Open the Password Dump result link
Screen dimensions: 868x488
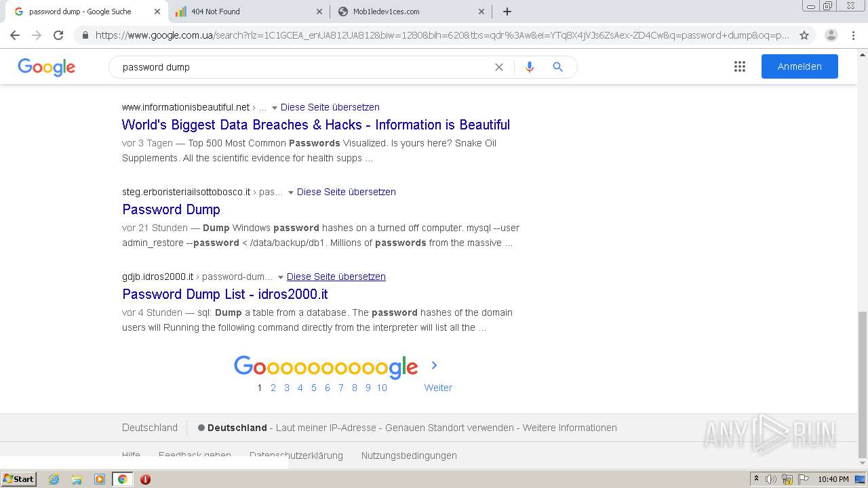pos(171,209)
